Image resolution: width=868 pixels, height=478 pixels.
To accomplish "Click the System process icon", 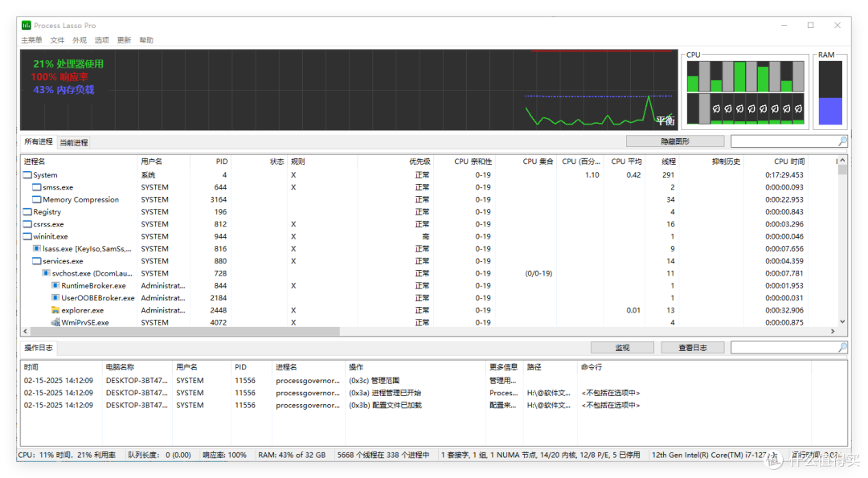I will tap(27, 175).
